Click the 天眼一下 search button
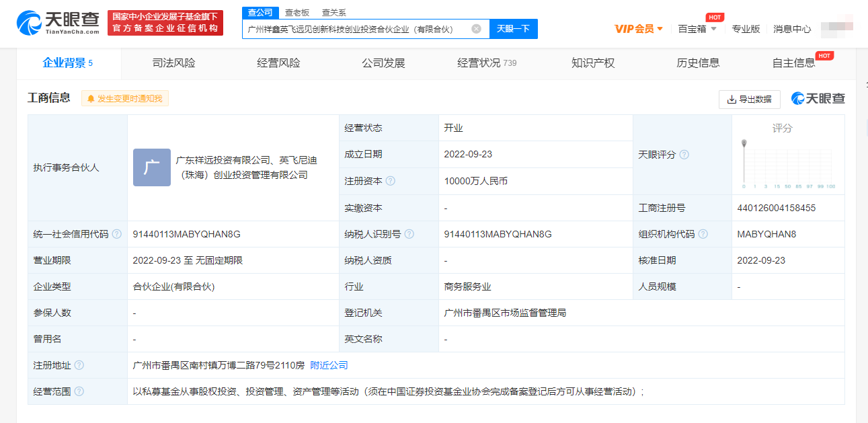Viewport: 868px width, 423px height. 513,29
